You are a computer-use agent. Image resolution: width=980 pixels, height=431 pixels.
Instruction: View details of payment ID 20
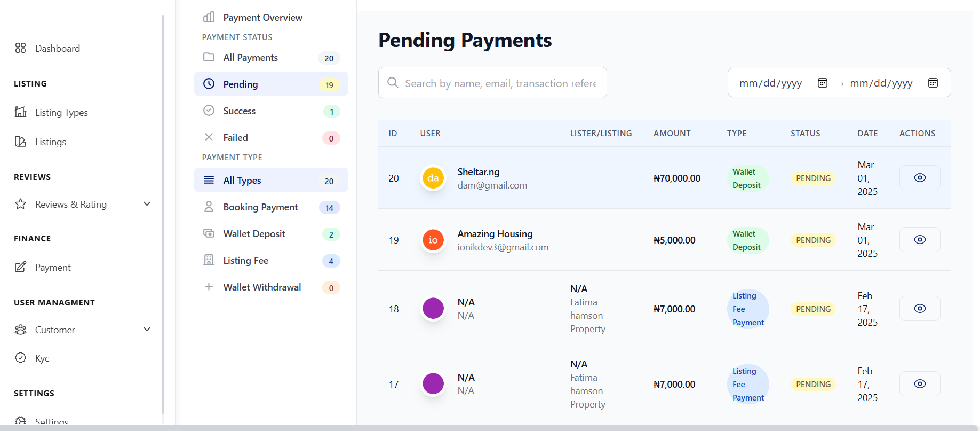pos(919,178)
